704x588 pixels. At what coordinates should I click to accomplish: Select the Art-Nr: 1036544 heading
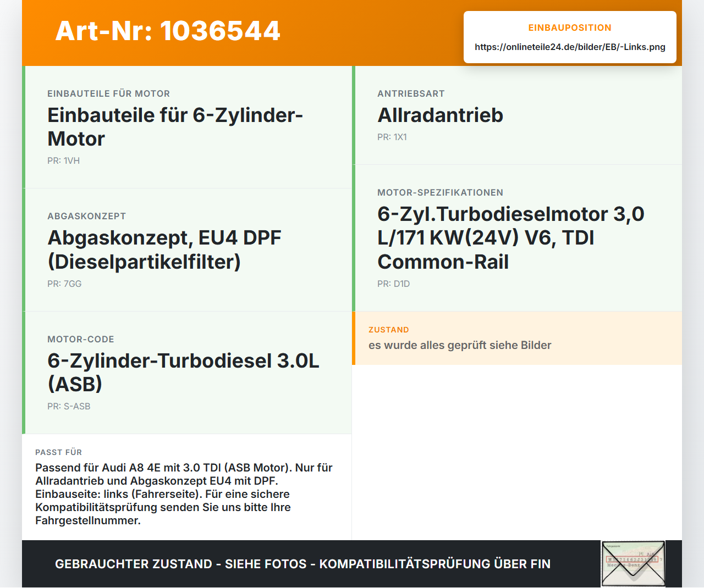[168, 31]
